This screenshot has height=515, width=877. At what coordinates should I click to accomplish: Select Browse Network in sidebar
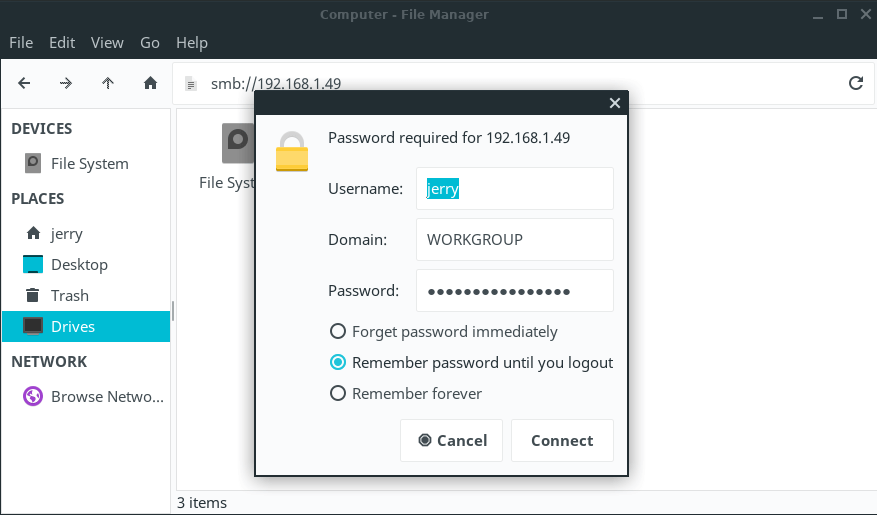click(106, 397)
